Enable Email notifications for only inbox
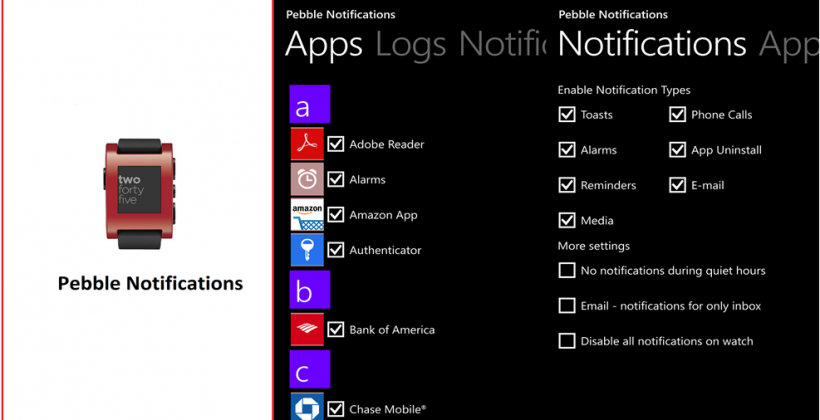Image resolution: width=820 pixels, height=420 pixels. click(x=567, y=305)
